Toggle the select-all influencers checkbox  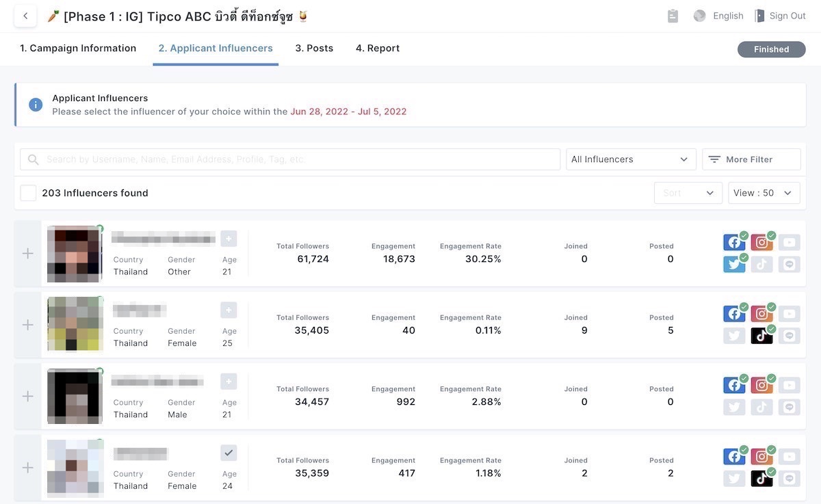(x=28, y=193)
